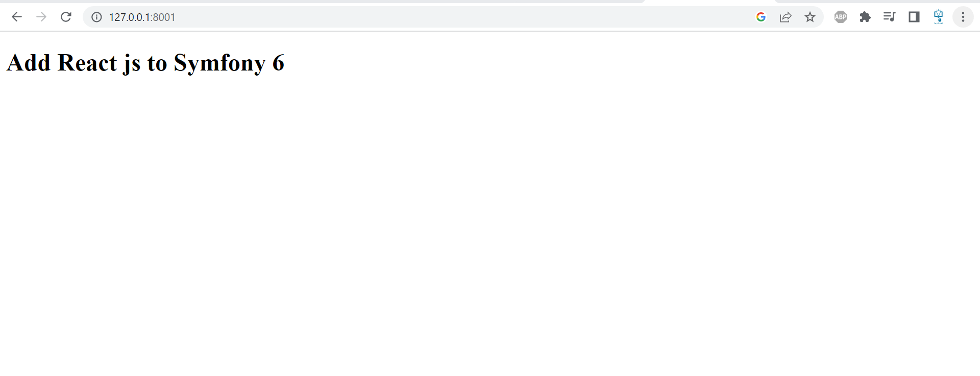The width and height of the screenshot is (980, 376).
Task: Click the forward navigation arrow
Action: tap(41, 17)
